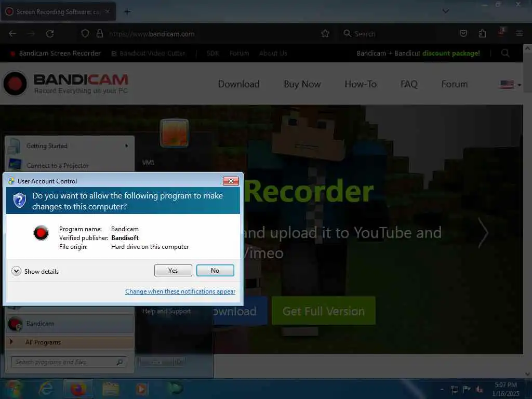Open media player from taskbar
The image size is (532, 399).
point(142,389)
